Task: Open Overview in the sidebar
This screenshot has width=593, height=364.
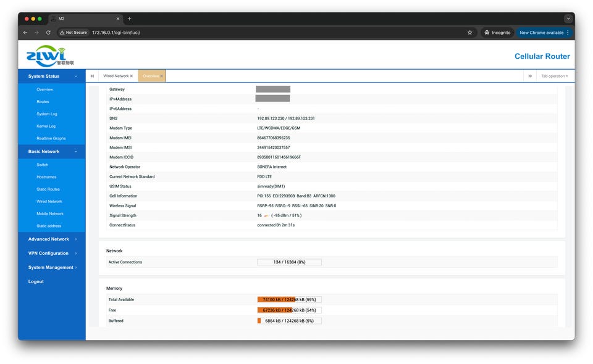Action: 44,89
